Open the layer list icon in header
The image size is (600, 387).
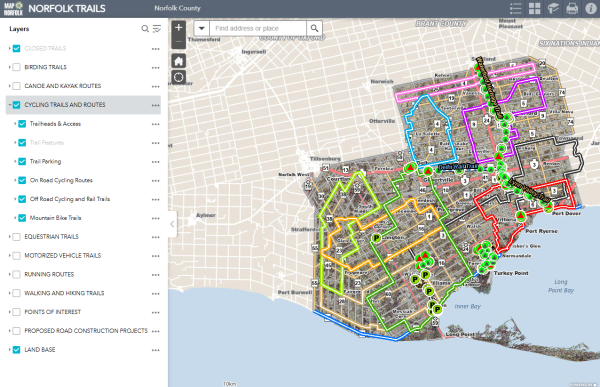point(515,8)
